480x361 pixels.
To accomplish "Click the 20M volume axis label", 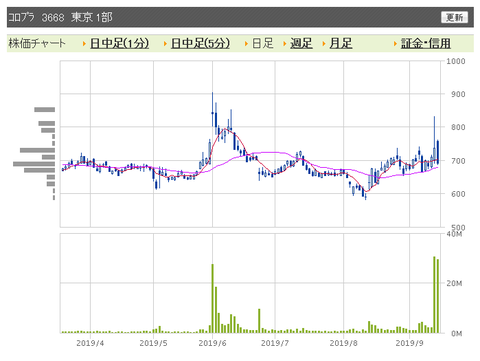I will tap(454, 283).
